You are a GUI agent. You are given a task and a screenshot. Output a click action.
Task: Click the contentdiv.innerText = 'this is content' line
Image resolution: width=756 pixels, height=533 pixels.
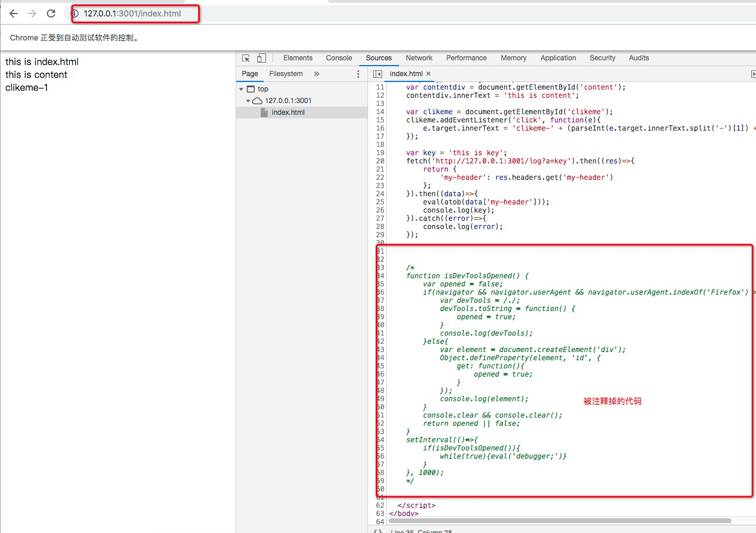coord(493,95)
